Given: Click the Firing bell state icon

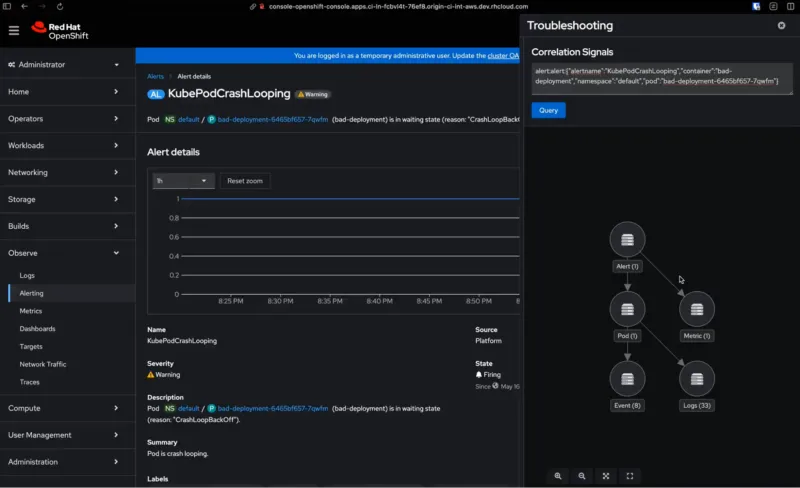Looking at the screenshot, I should [x=479, y=375].
